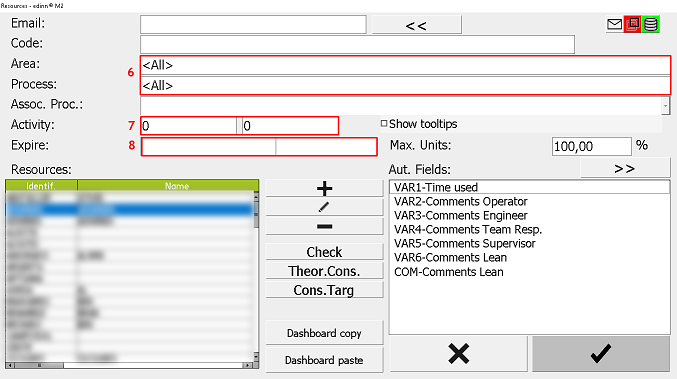
Task: Click the green database icon
Action: pyautogui.click(x=651, y=25)
